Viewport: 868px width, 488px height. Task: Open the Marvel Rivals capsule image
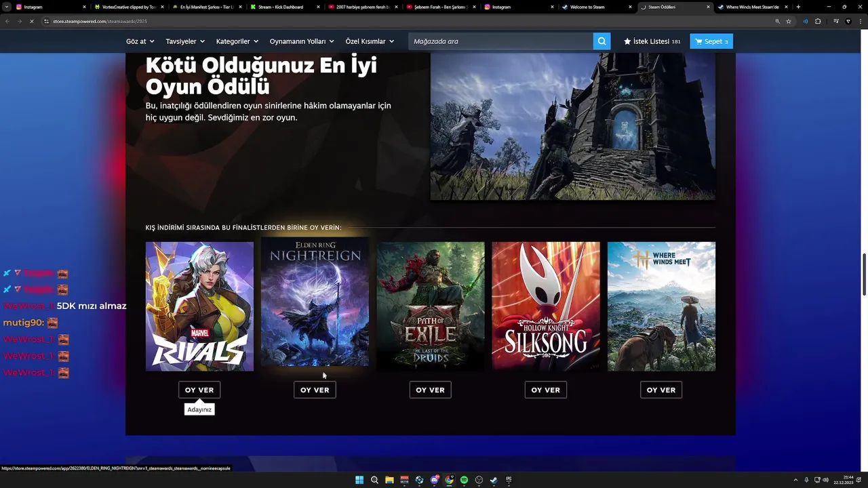(199, 306)
